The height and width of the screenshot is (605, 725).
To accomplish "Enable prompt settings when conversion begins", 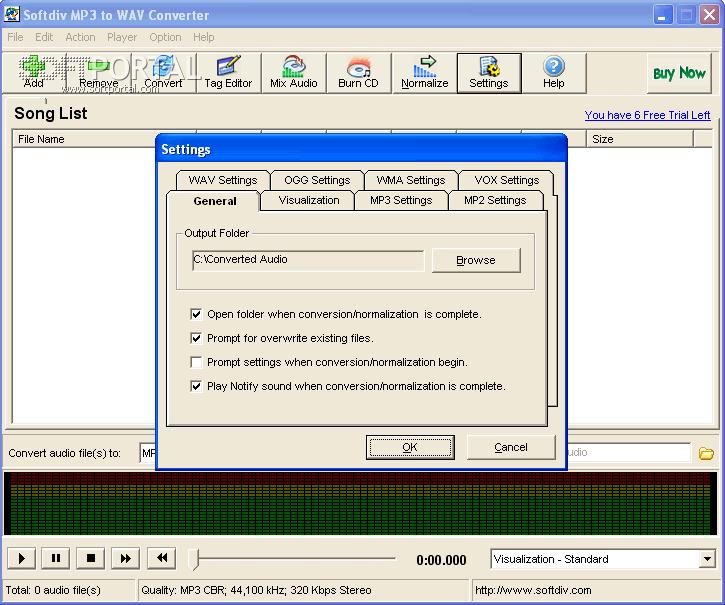I will (196, 362).
